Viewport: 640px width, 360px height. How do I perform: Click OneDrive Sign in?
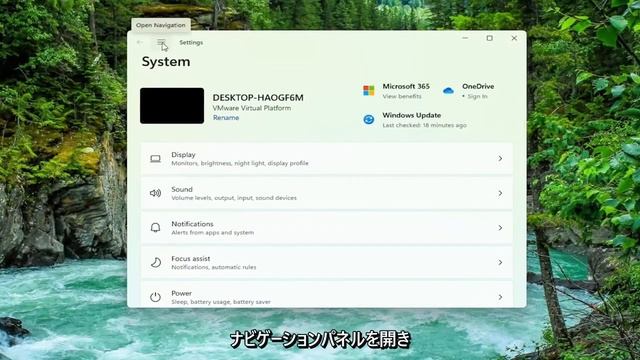(x=477, y=96)
